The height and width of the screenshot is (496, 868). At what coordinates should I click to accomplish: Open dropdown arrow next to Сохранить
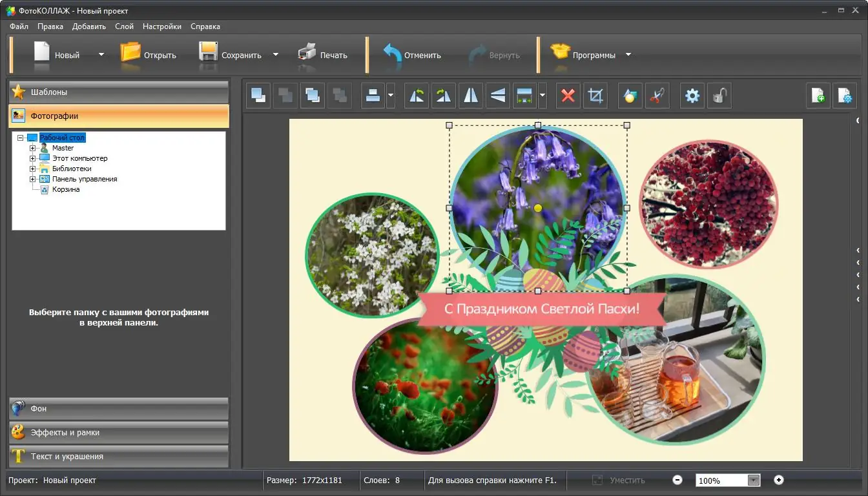(276, 55)
